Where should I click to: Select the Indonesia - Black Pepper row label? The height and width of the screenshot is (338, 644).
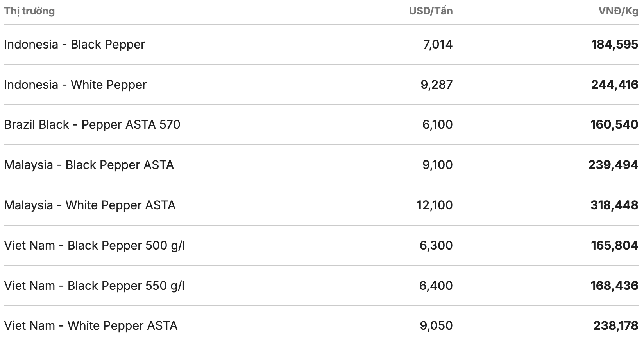pyautogui.click(x=74, y=45)
